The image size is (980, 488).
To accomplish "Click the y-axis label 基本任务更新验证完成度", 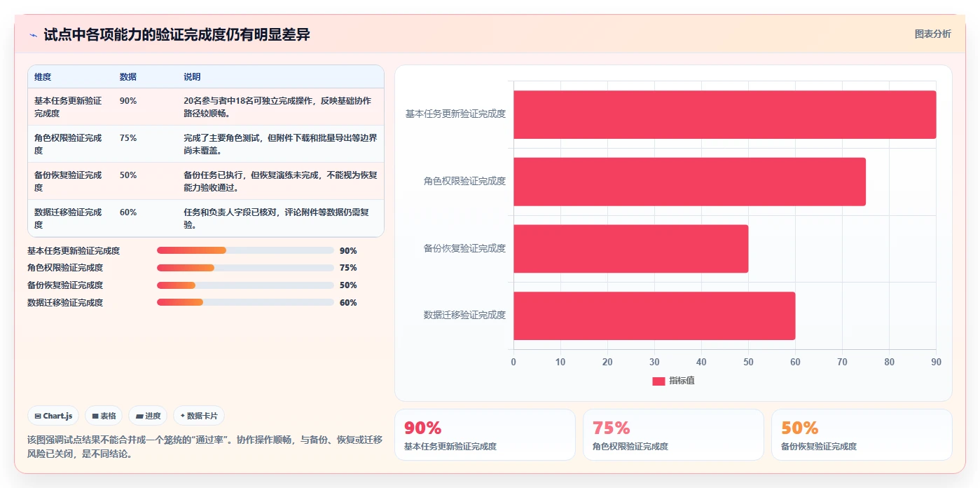I will click(x=455, y=114).
